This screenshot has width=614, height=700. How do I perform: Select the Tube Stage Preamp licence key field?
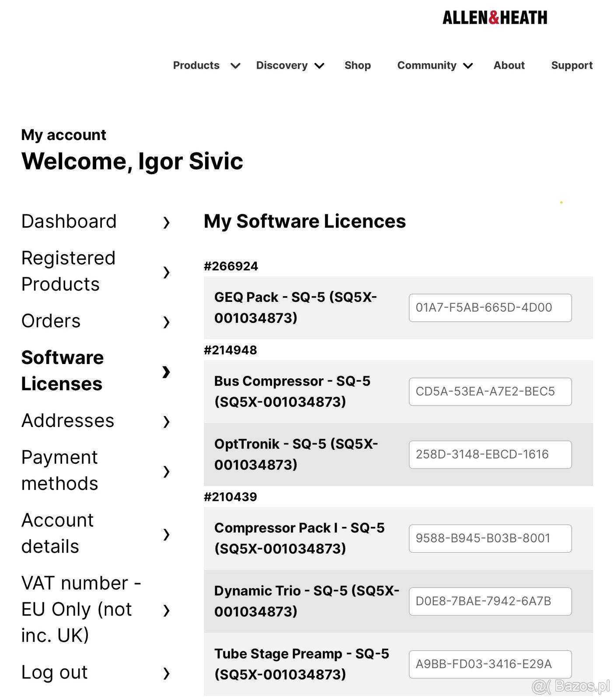[x=490, y=665]
